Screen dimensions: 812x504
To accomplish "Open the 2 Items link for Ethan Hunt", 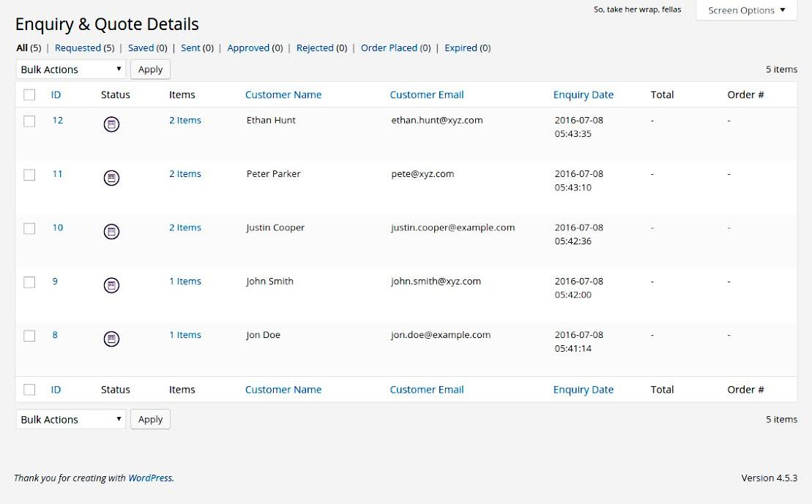I will pyautogui.click(x=185, y=120).
